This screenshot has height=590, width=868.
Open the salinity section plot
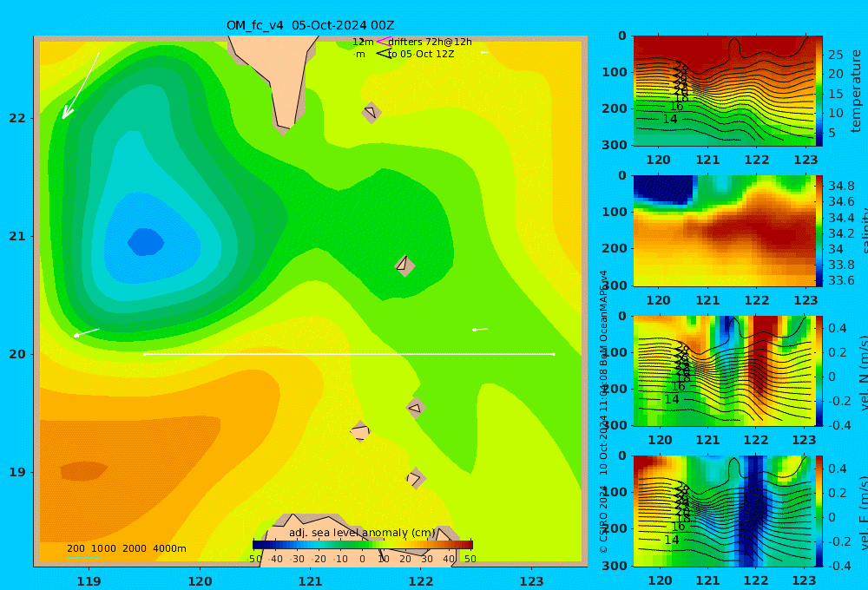click(724, 231)
